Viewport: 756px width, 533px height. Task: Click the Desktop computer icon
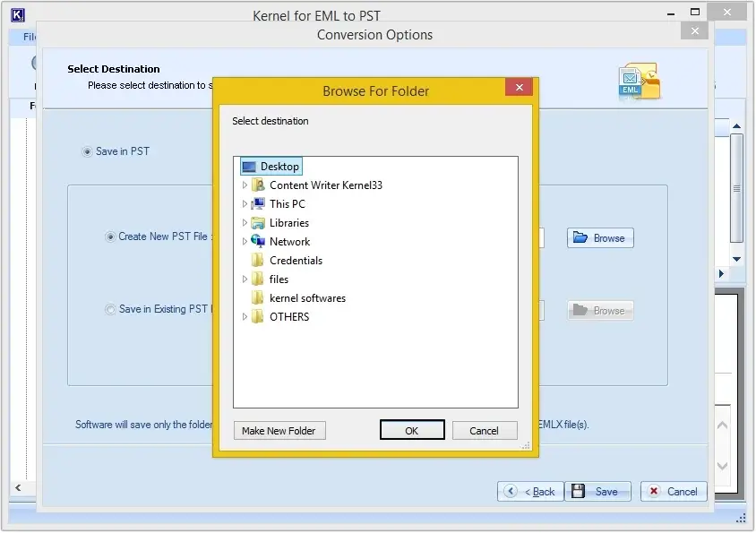coord(249,167)
